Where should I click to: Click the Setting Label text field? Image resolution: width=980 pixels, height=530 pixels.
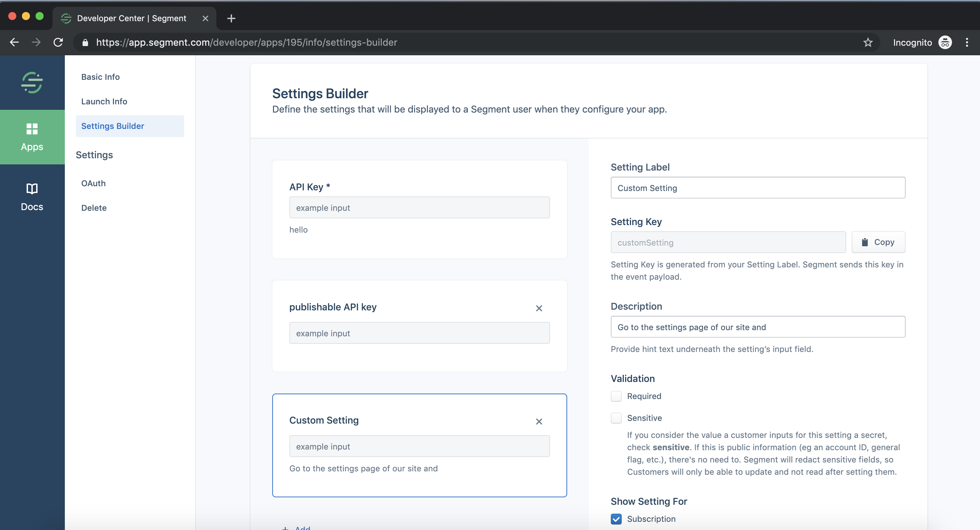point(758,188)
